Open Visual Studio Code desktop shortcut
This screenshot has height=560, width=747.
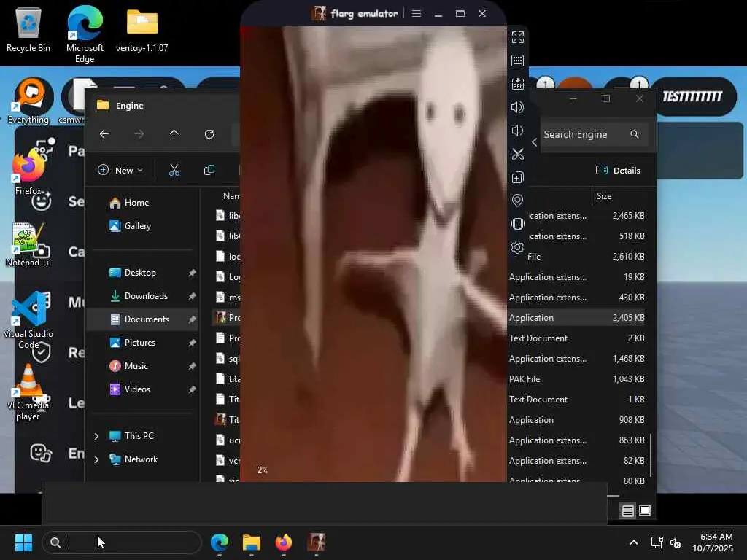tap(28, 320)
